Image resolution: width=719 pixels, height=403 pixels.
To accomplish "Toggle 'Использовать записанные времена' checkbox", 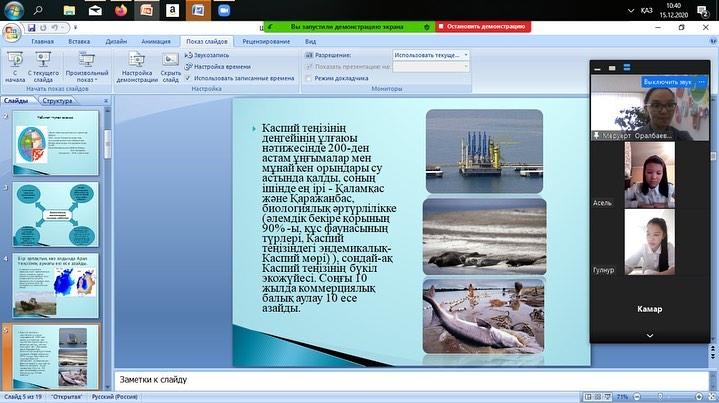I will pyautogui.click(x=190, y=77).
